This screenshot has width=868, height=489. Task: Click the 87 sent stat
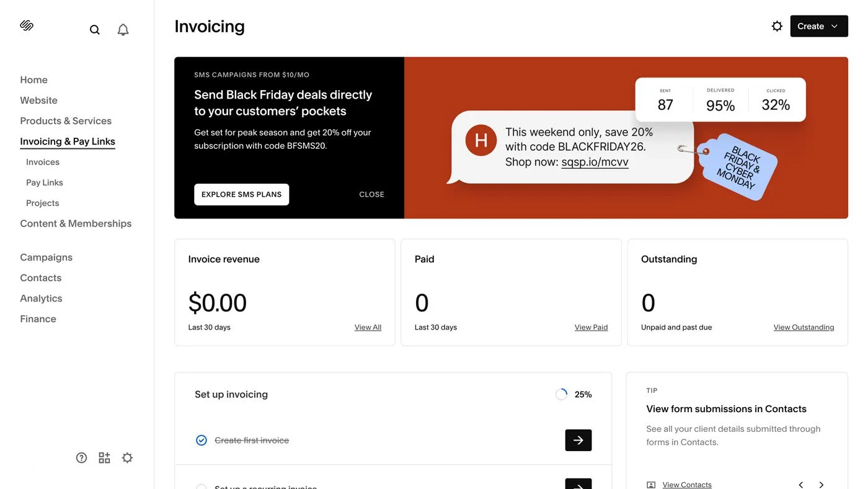point(665,105)
